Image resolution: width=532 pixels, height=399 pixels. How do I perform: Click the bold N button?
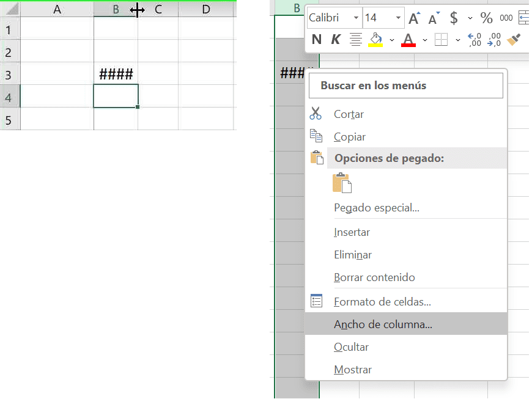[x=316, y=40]
